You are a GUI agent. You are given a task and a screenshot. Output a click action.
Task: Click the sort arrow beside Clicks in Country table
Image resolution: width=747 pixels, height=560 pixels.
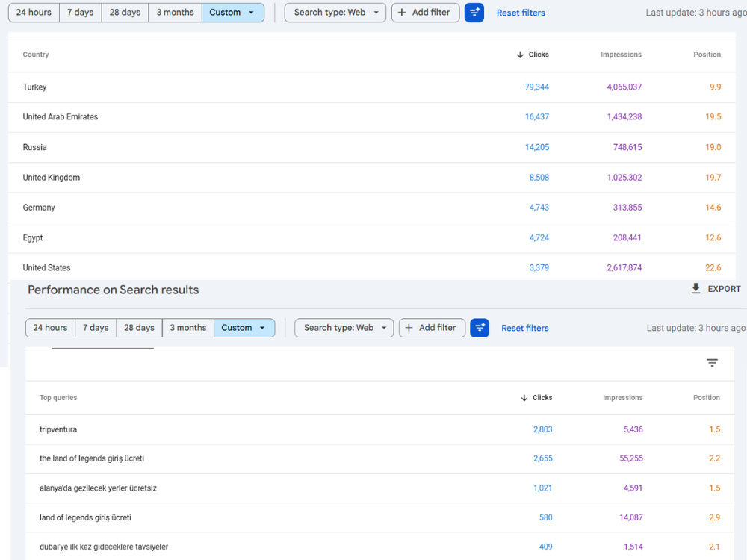tap(520, 55)
